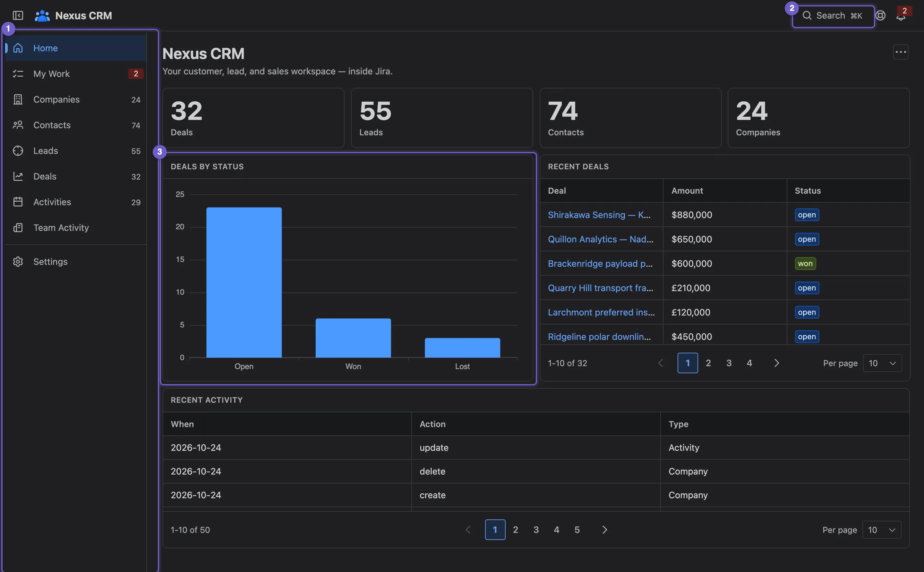This screenshot has height=572, width=924.
Task: Collapse the sidebar with the panel toggle icon
Action: pyautogui.click(x=18, y=15)
